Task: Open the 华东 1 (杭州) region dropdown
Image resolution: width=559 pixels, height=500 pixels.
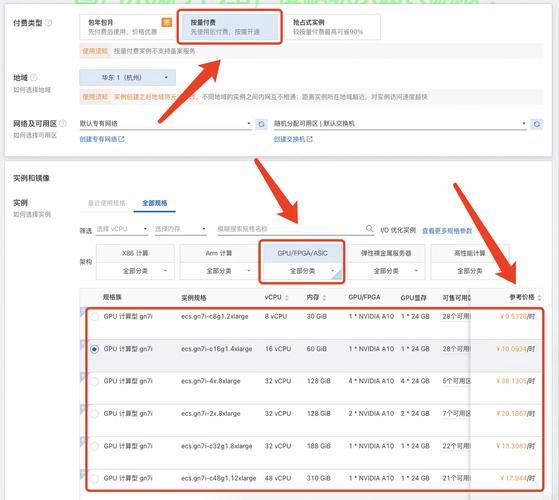Action: (128, 77)
